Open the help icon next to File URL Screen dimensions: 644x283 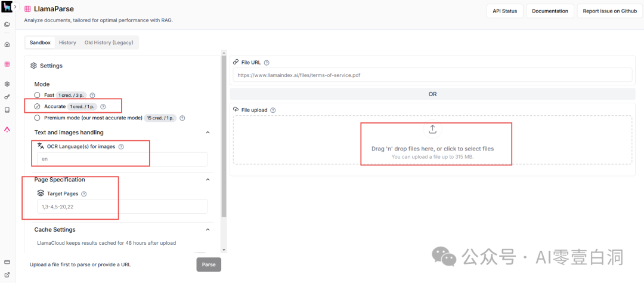coord(267,63)
